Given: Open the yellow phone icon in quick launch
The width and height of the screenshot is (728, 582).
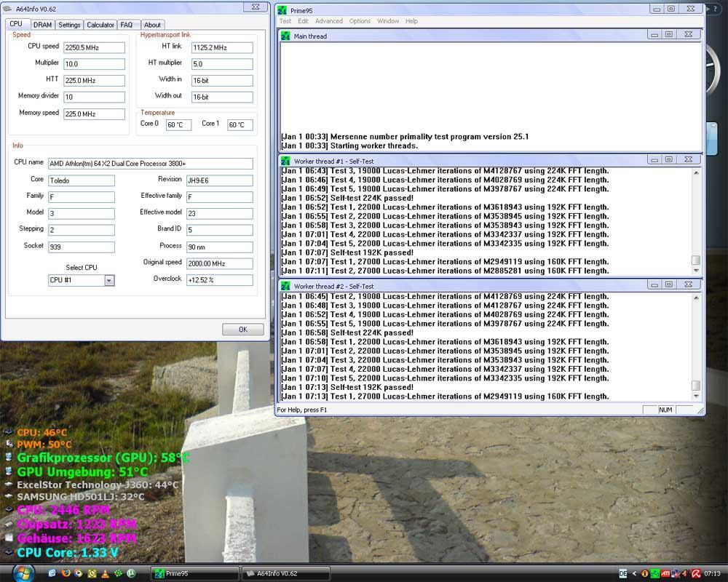Looking at the screenshot, I should pos(92,573).
